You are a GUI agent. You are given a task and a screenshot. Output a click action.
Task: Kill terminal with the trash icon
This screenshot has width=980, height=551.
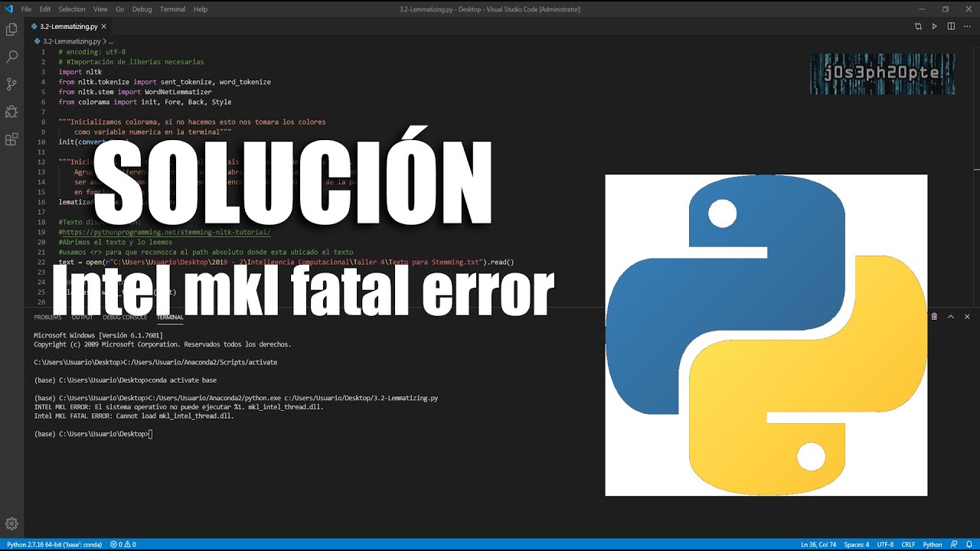[934, 317]
